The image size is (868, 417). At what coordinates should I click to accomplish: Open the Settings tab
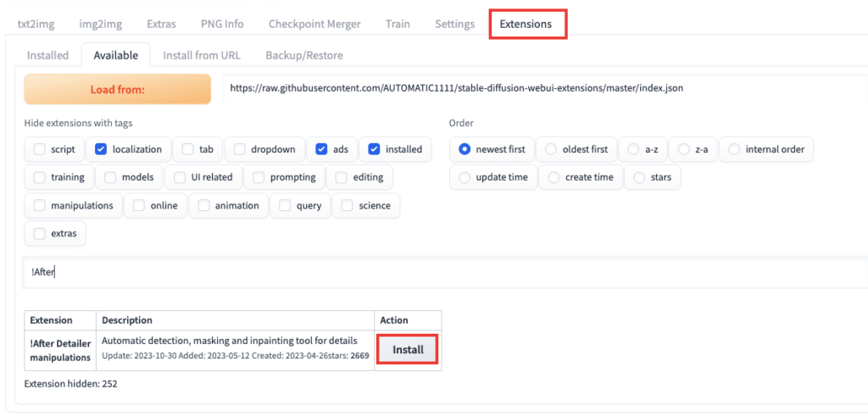point(454,24)
